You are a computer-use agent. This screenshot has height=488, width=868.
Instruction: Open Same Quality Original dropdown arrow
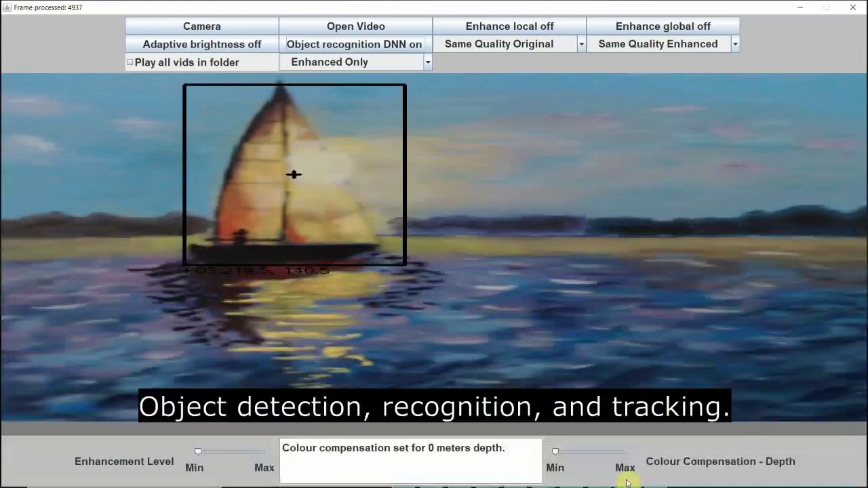pos(581,44)
